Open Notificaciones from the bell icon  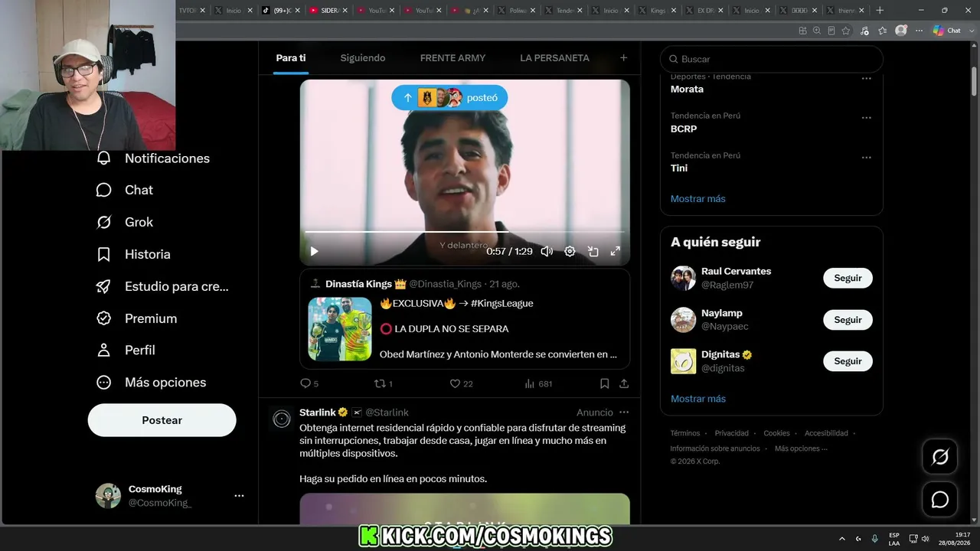point(103,158)
